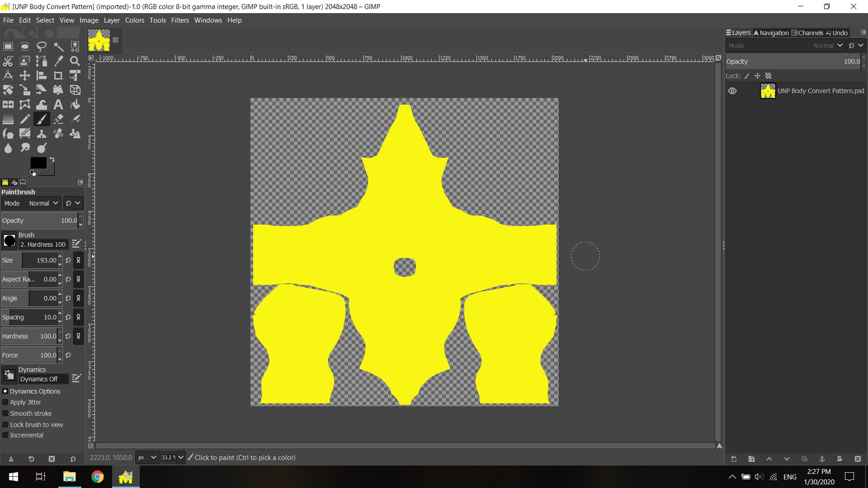Select the Measure compass tool
The image size is (868, 488).
point(8,75)
